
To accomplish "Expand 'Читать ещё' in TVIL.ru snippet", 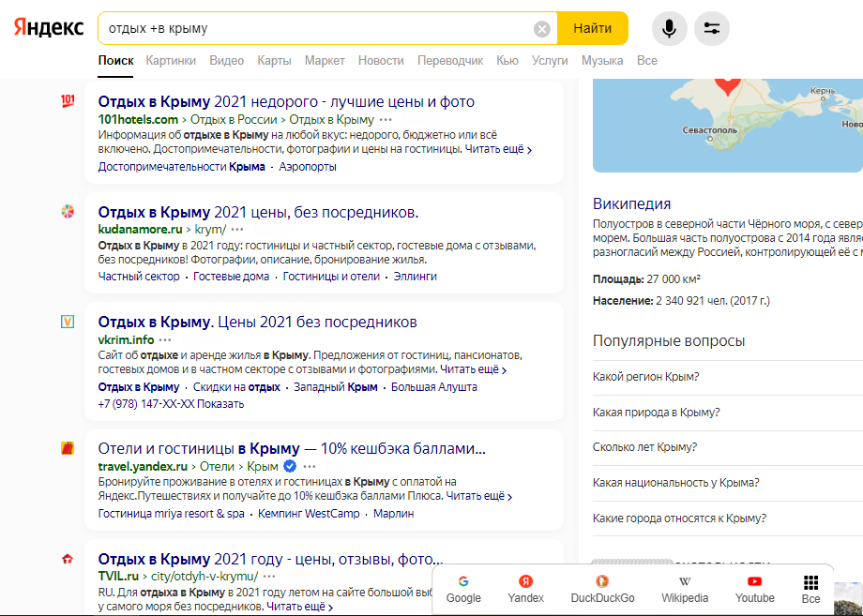I will (x=300, y=607).
